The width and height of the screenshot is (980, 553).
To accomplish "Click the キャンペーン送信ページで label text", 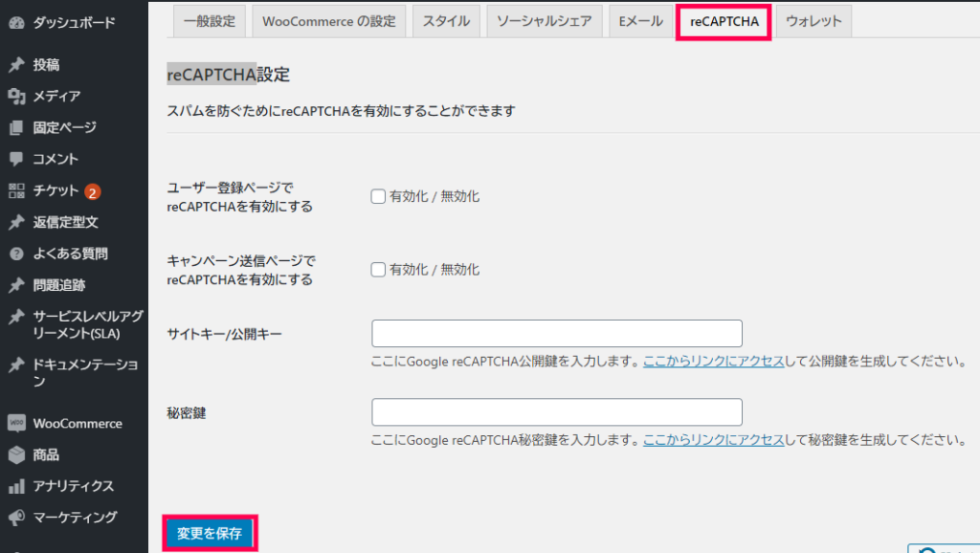I will (241, 270).
